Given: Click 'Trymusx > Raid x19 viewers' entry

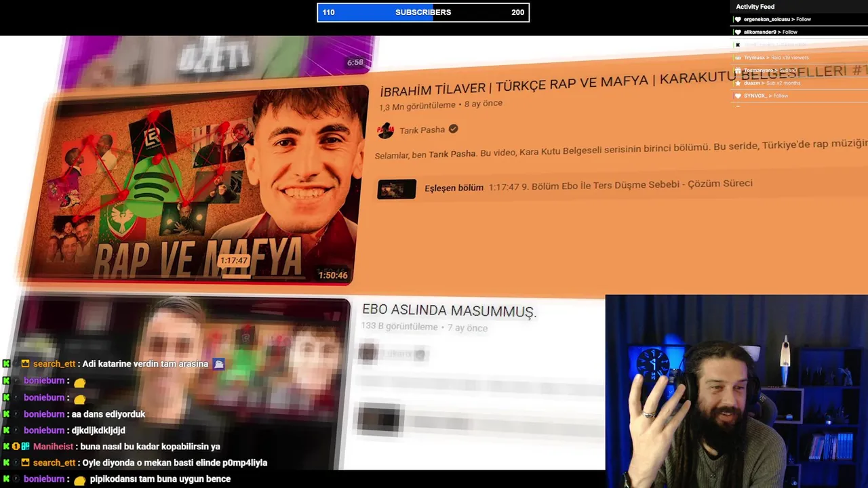Looking at the screenshot, I should pos(776,58).
